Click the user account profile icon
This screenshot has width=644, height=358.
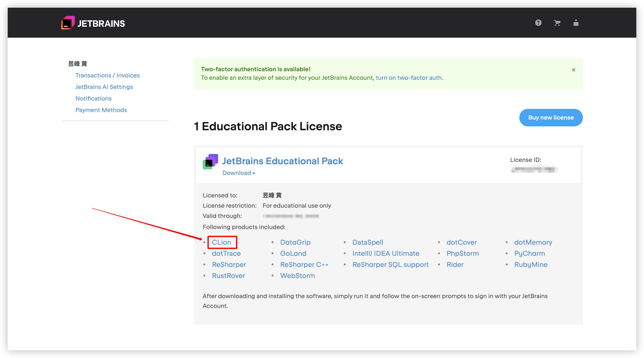click(x=576, y=23)
